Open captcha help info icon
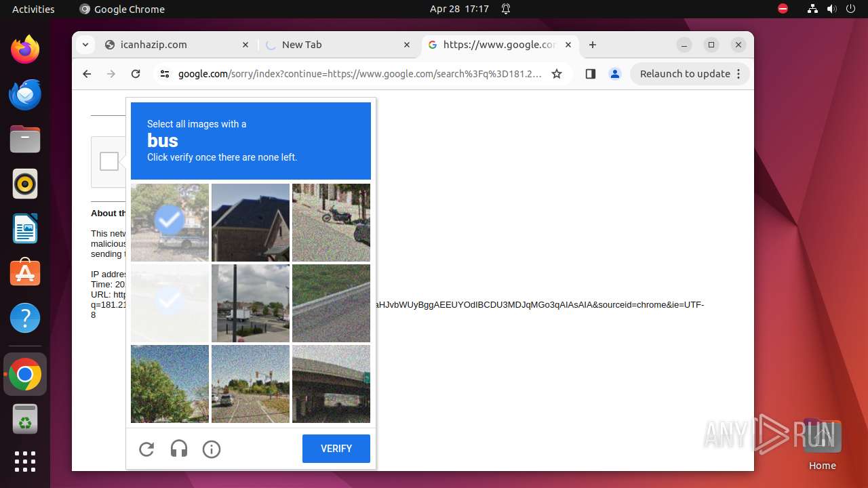The width and height of the screenshot is (868, 488). (212, 449)
